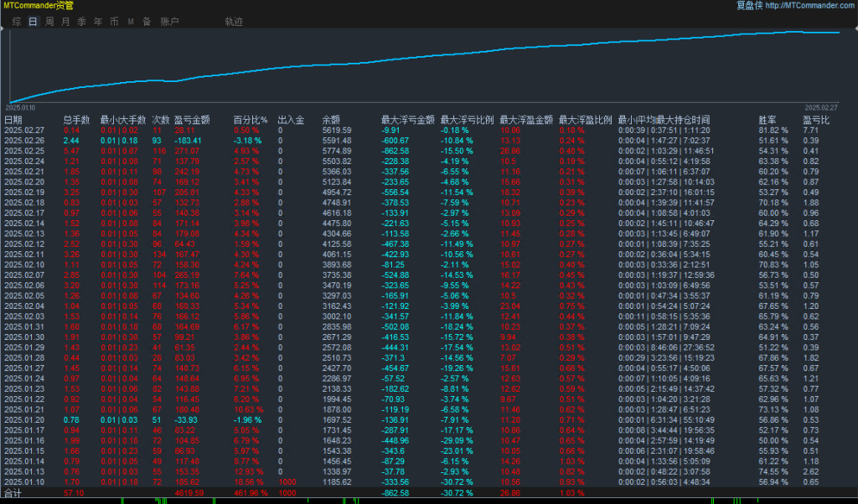Click the 余额 balance column header
The image size is (858, 504).
[x=331, y=120]
